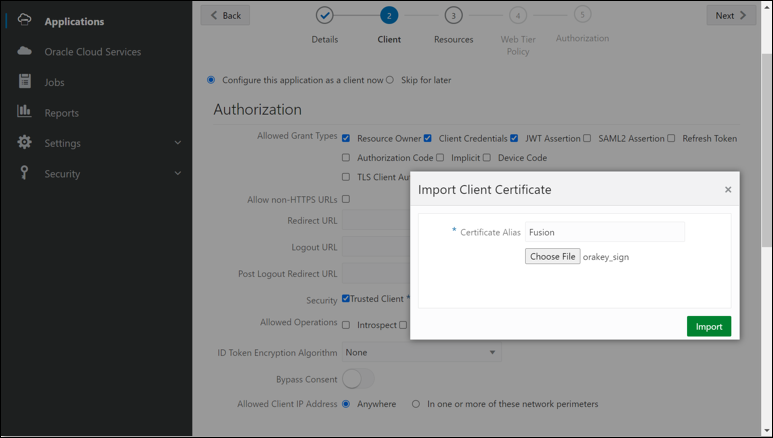Check the Implicit grant type
Viewport: 773px width, 438px height.
[440, 157]
